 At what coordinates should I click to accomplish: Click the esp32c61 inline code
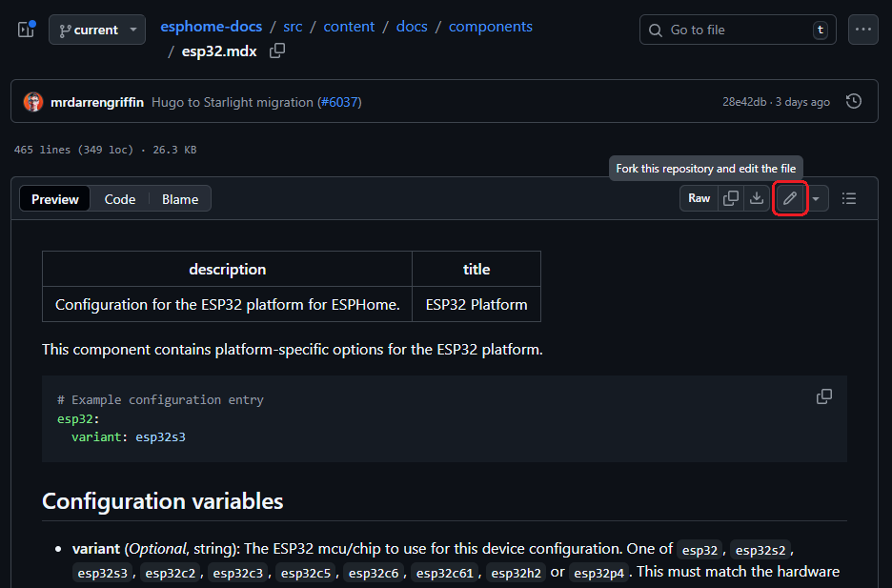444,573
